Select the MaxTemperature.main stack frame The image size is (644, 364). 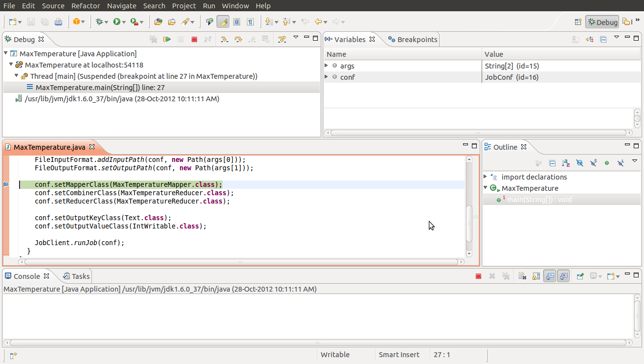point(93,88)
